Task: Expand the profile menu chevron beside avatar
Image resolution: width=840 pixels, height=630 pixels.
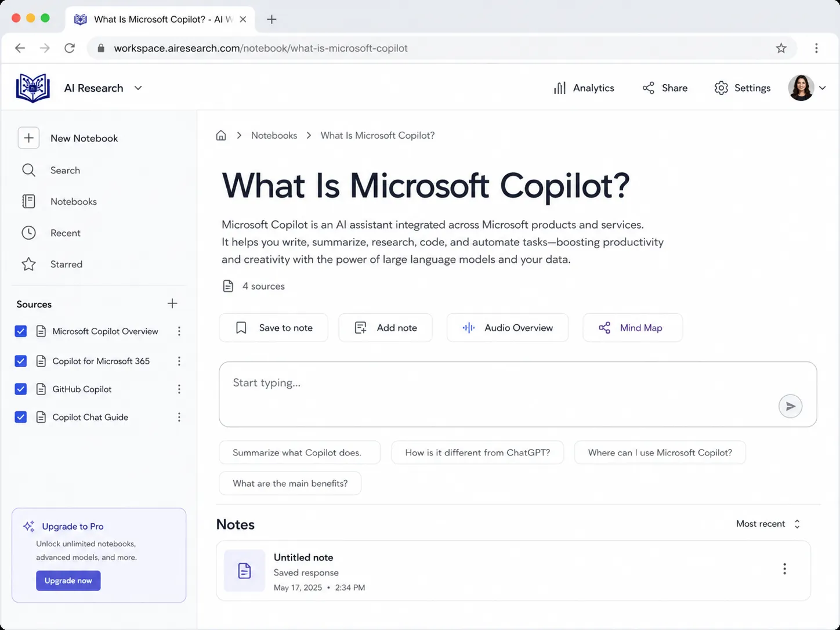Action: tap(822, 88)
